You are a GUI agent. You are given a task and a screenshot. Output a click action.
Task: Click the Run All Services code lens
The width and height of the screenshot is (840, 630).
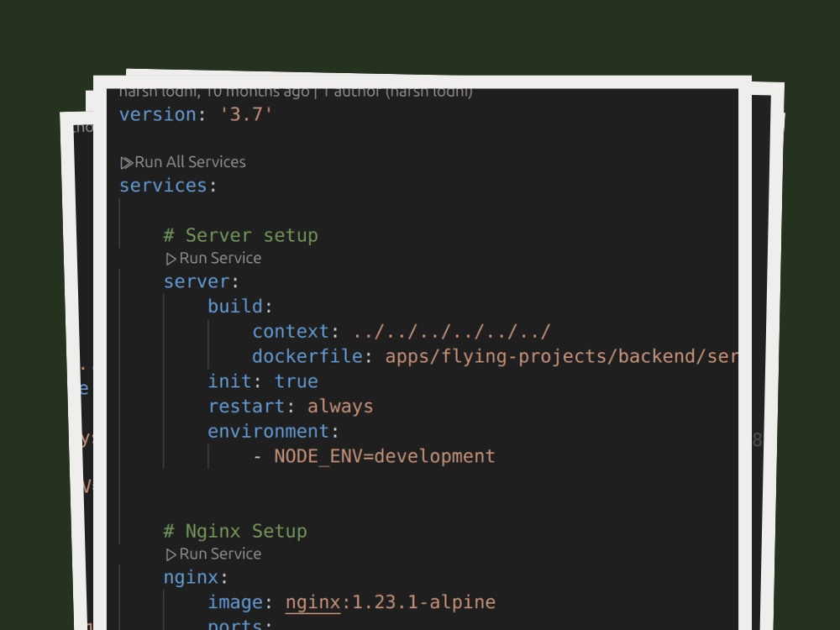190,162
